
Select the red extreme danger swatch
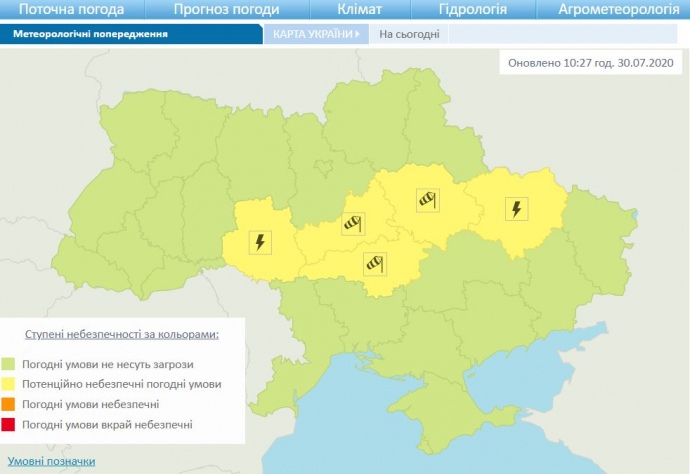tap(16, 425)
